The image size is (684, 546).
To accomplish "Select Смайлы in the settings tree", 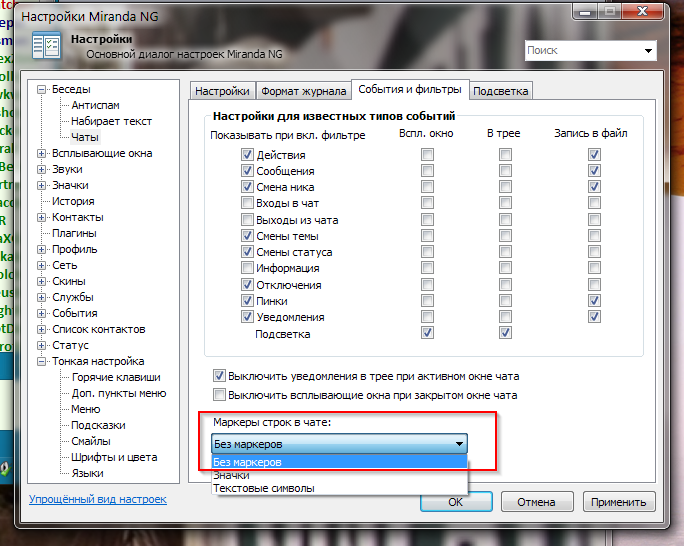I will pyautogui.click(x=91, y=441).
